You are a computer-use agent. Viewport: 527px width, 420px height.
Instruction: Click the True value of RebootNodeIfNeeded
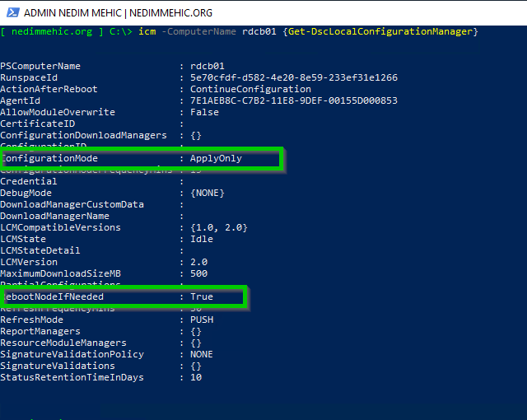[202, 296]
